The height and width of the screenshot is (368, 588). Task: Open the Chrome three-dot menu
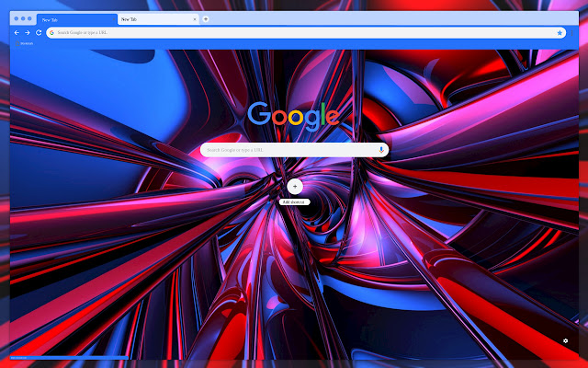[x=571, y=33]
